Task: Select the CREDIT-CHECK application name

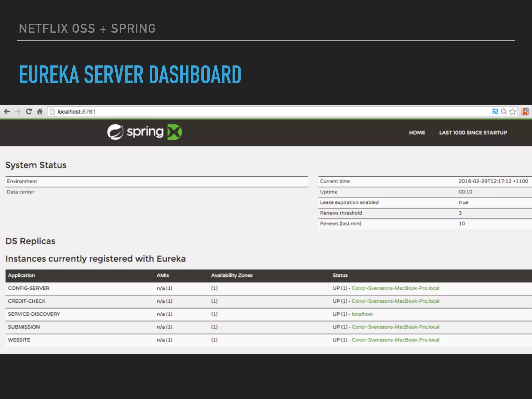Action: 26,301
